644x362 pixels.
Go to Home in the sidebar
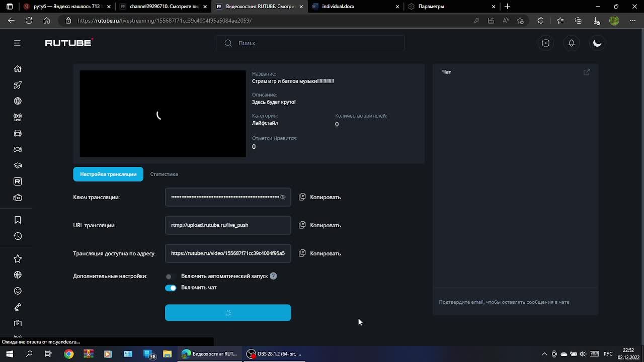[x=18, y=69]
